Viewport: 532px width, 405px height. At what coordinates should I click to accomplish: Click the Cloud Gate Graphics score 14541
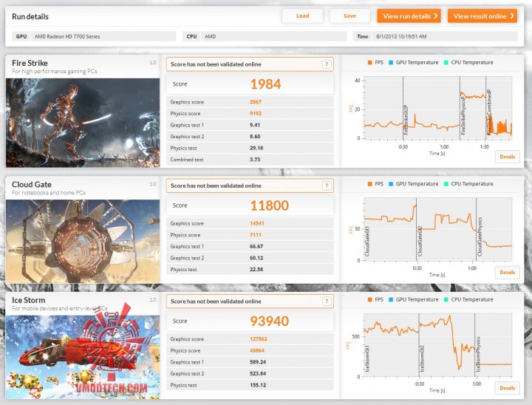[257, 223]
